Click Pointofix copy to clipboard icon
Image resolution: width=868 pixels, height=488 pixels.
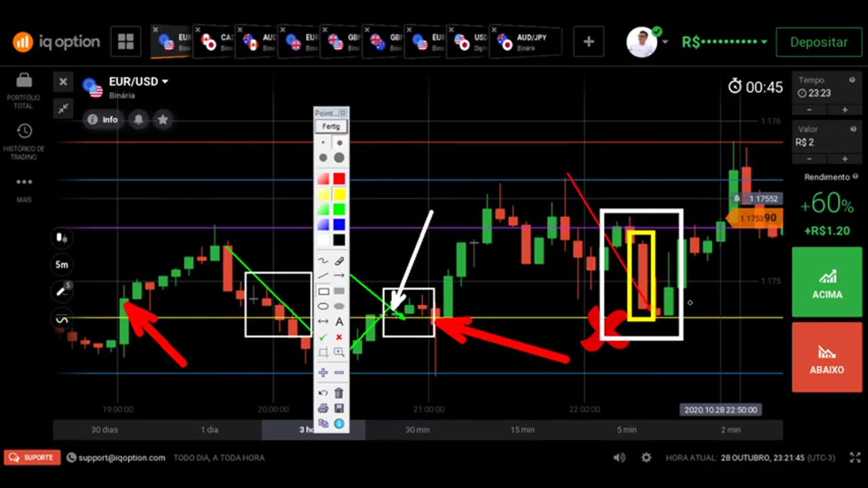(x=323, y=424)
